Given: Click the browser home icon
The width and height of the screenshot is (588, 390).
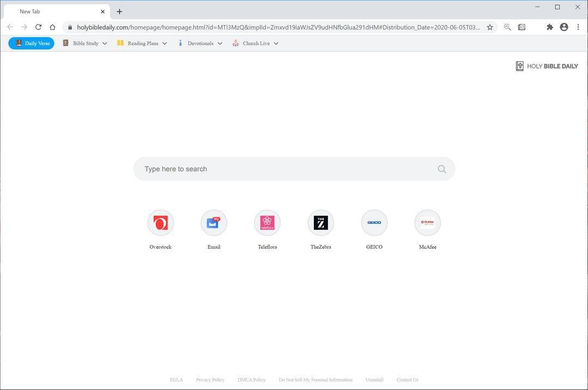Looking at the screenshot, I should 52,27.
